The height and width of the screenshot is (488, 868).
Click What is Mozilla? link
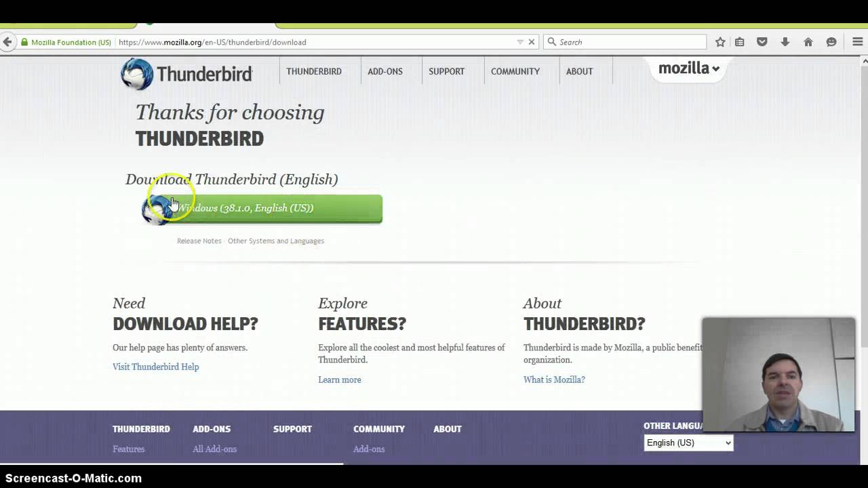coord(554,380)
